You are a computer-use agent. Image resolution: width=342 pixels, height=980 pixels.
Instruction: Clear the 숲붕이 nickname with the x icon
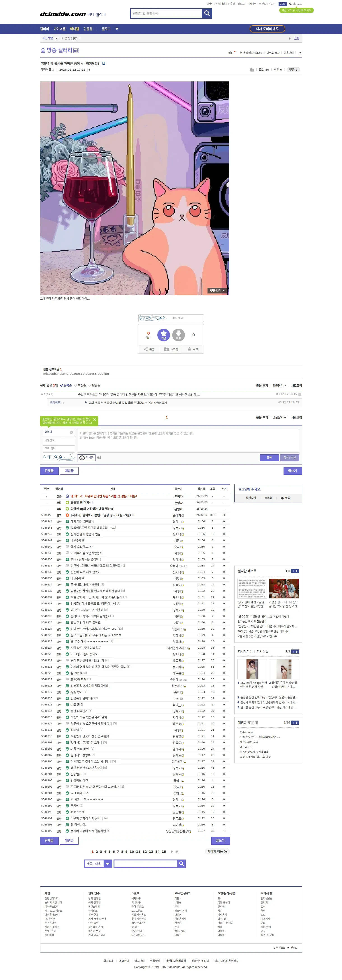pyautogui.click(x=71, y=432)
